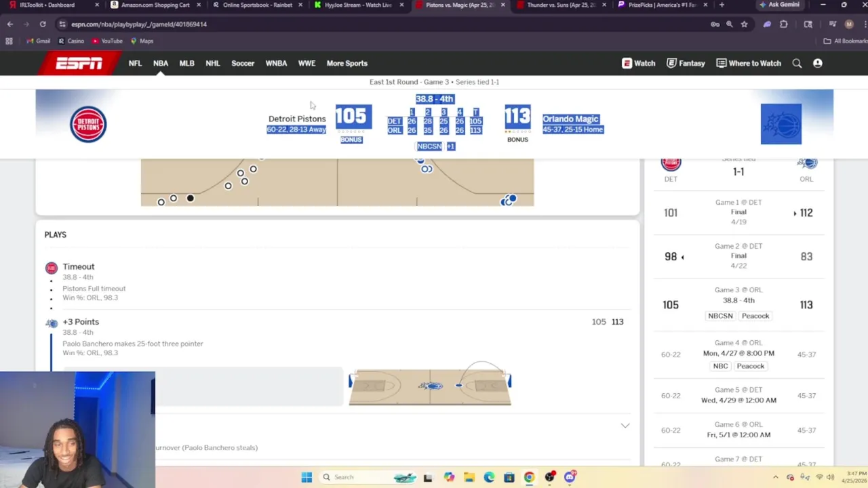Click the Watch link

tap(639, 63)
